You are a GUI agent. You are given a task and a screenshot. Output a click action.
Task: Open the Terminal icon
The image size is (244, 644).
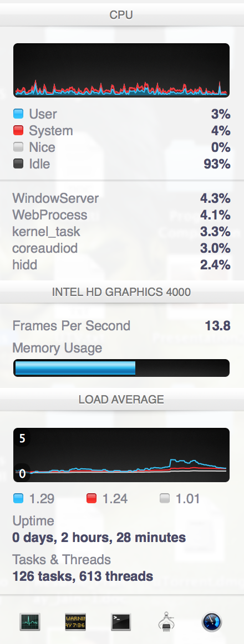pyautogui.click(x=121, y=622)
